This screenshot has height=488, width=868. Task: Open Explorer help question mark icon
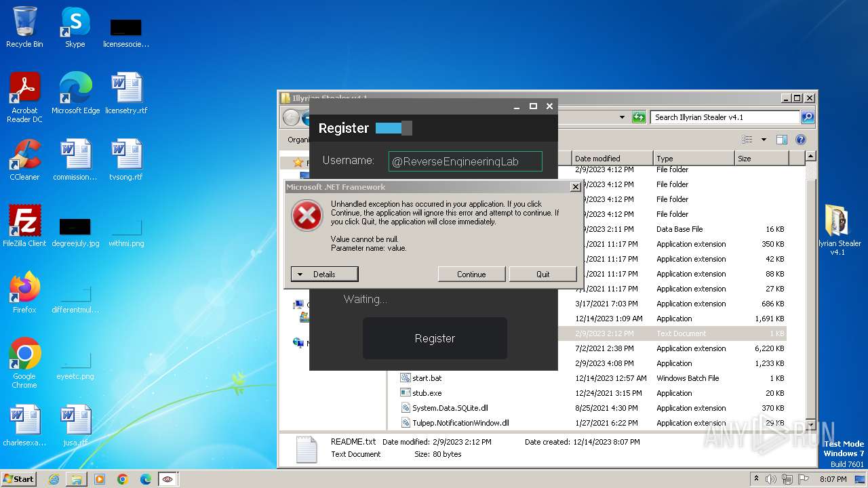coord(801,140)
